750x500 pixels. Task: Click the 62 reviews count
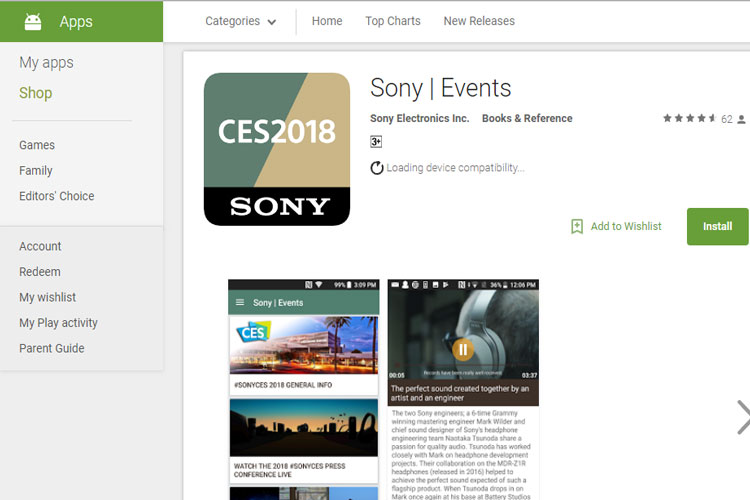tap(727, 119)
